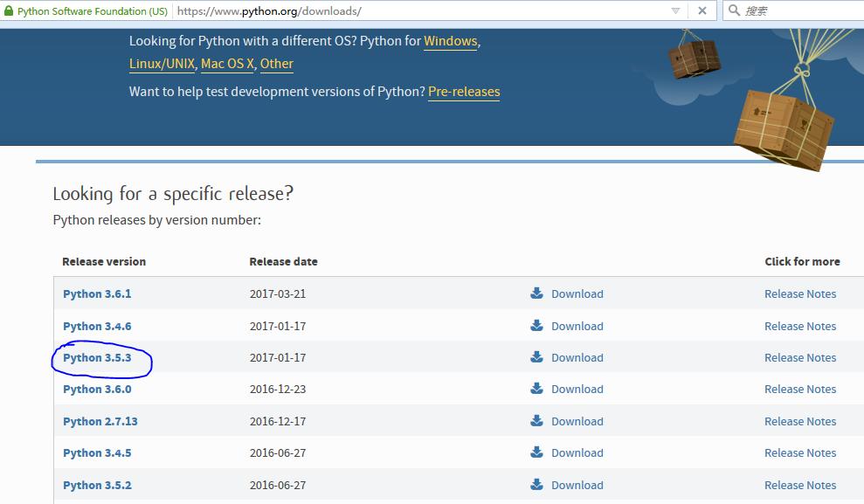View Release Notes for Python 3.4.5

click(800, 453)
